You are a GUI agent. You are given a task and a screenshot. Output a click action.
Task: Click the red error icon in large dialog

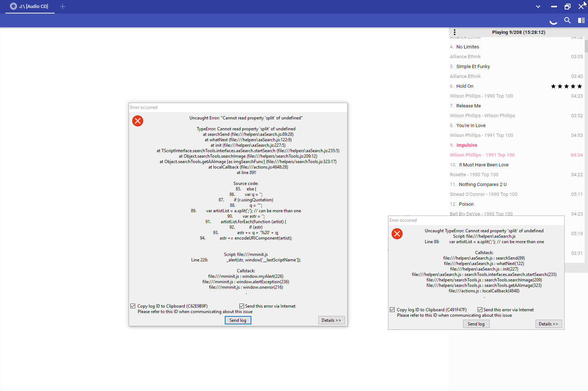click(138, 121)
